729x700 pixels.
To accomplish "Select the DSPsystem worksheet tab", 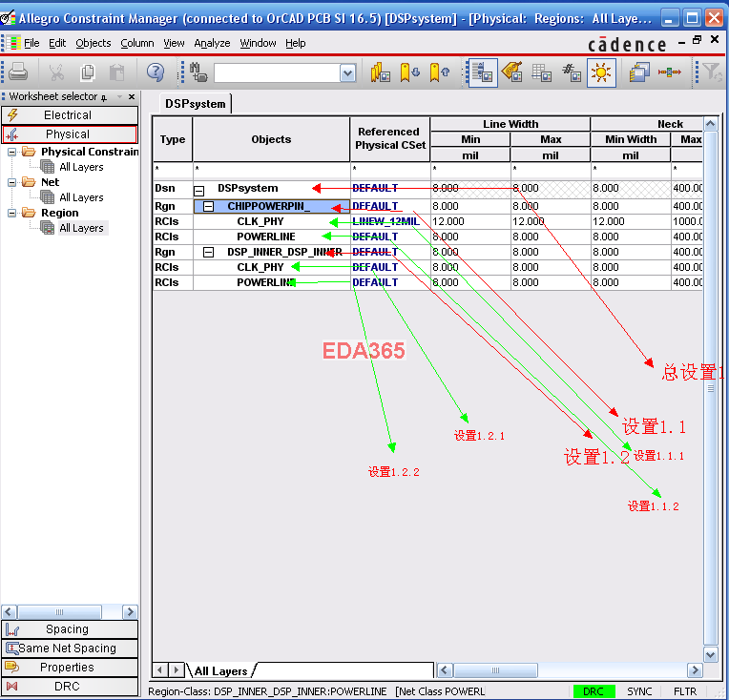I will tap(196, 104).
